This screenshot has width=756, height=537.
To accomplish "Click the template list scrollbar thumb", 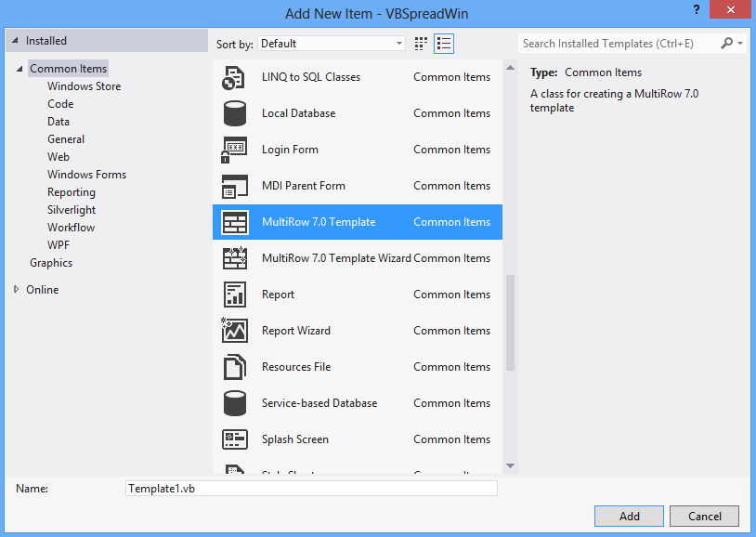I will point(510,322).
